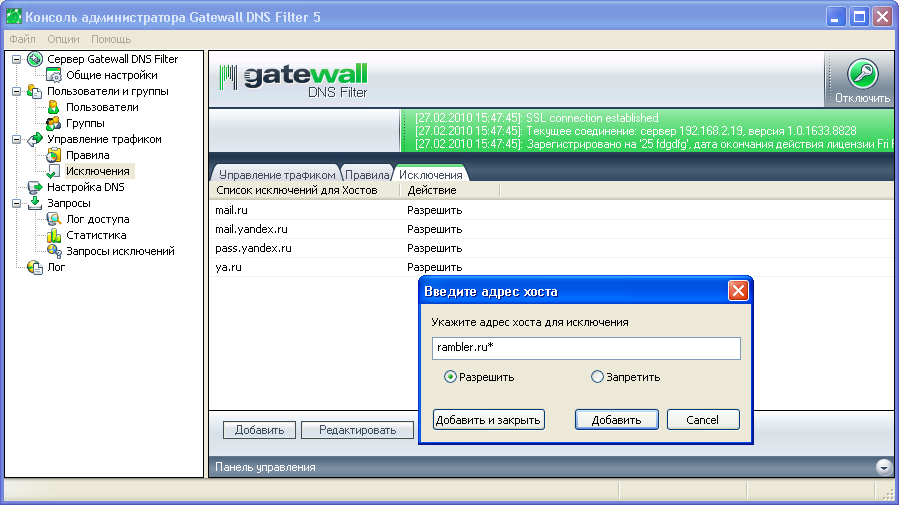
Task: Open Настройка DNS tree item
Action: click(x=86, y=187)
